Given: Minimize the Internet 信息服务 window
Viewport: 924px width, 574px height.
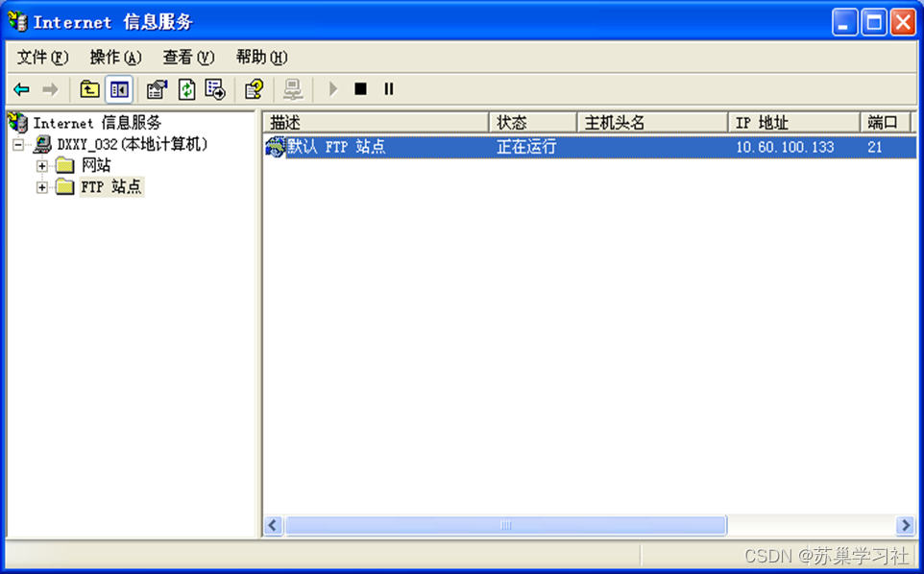Looking at the screenshot, I should (844, 22).
